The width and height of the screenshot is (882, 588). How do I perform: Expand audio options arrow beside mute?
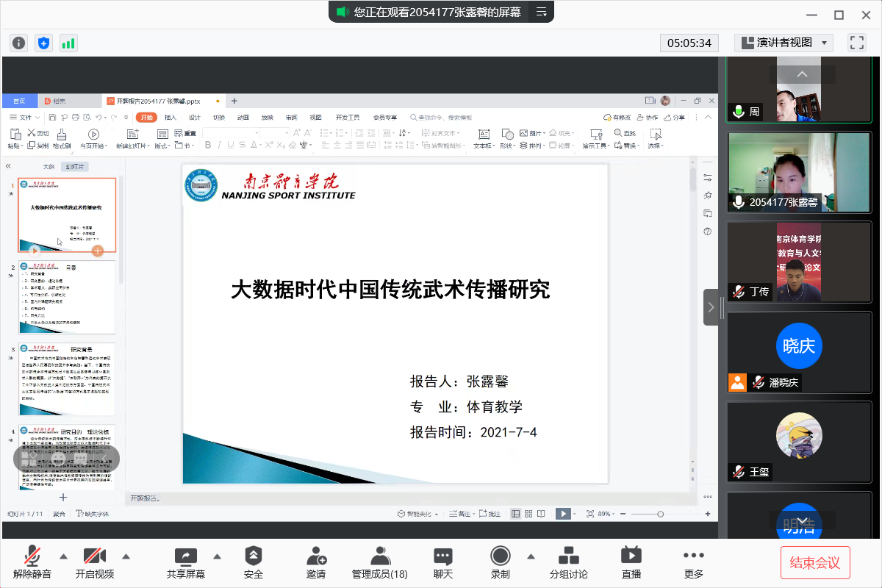(x=63, y=556)
